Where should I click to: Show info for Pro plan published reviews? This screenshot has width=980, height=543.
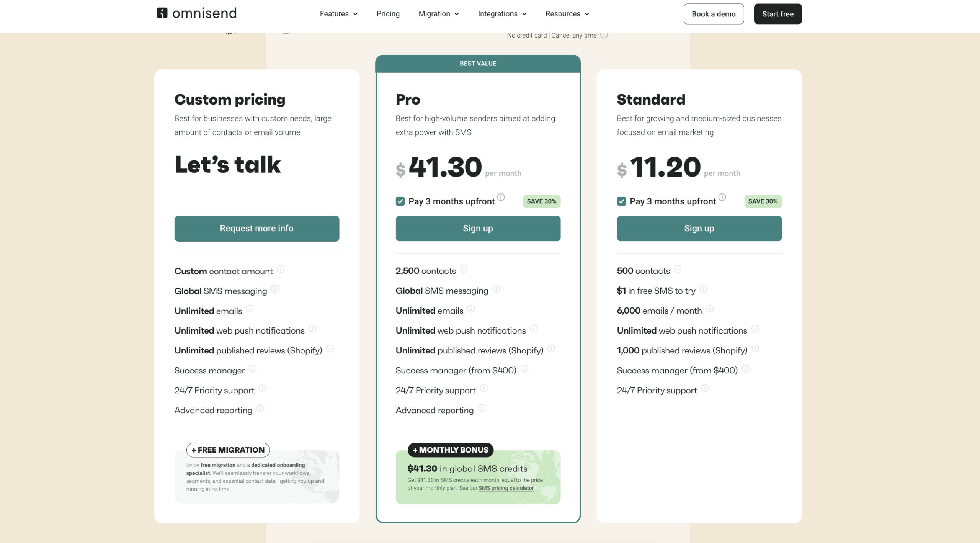point(551,348)
